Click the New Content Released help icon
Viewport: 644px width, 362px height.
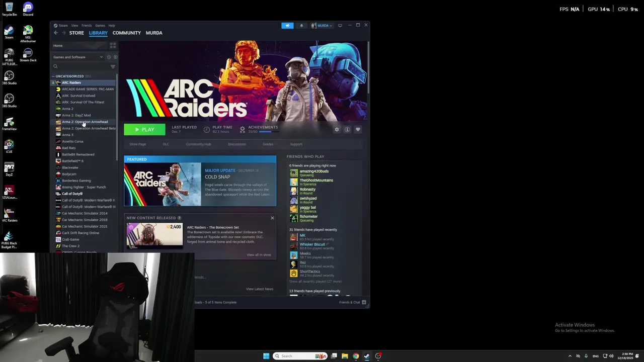click(180, 218)
